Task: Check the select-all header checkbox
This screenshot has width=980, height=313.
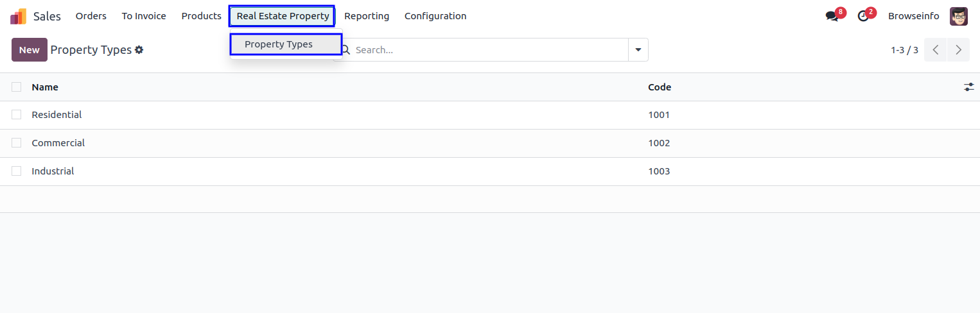Action: (17, 87)
